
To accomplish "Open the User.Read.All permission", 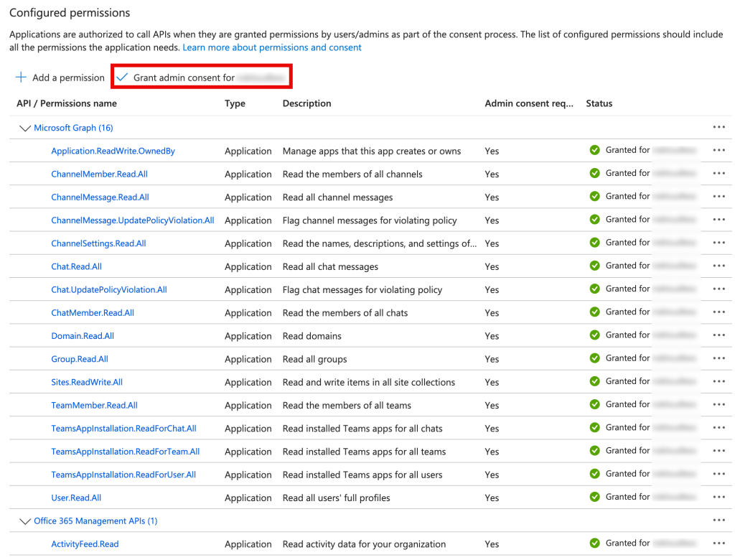I will [x=76, y=498].
